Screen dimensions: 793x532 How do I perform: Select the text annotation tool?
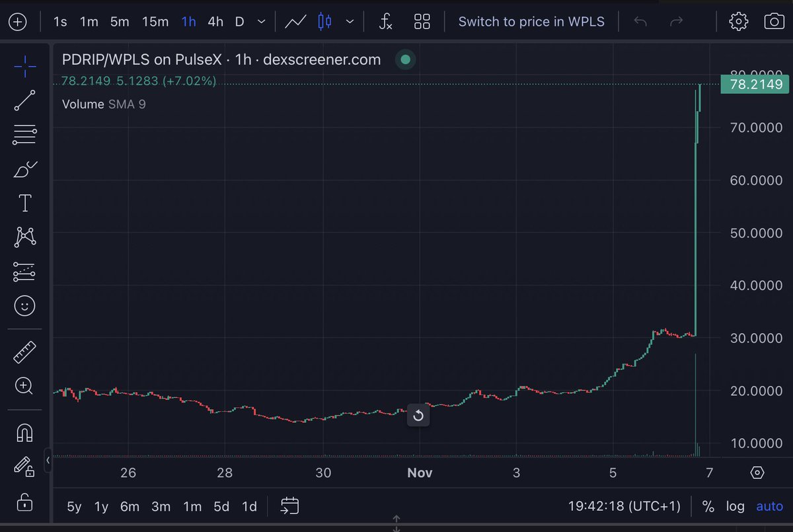(25, 203)
